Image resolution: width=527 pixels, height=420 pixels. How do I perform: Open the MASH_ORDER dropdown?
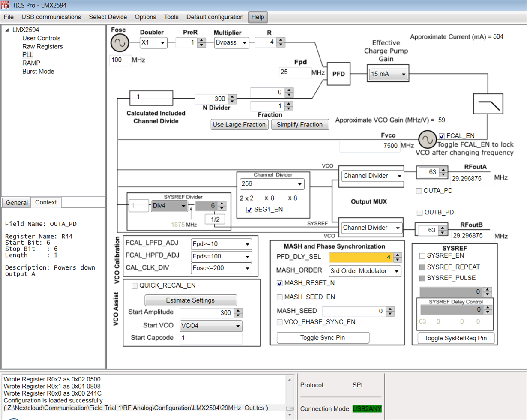pos(365,271)
